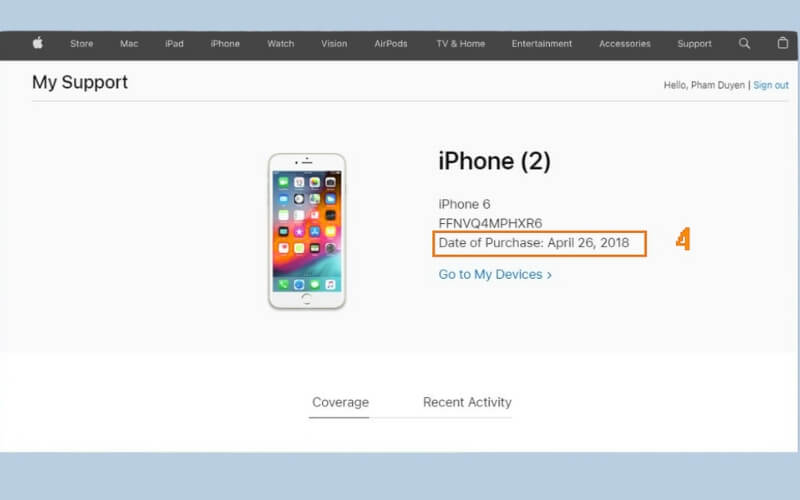Image resolution: width=800 pixels, height=500 pixels.
Task: Open the search magnifier icon
Action: (744, 43)
